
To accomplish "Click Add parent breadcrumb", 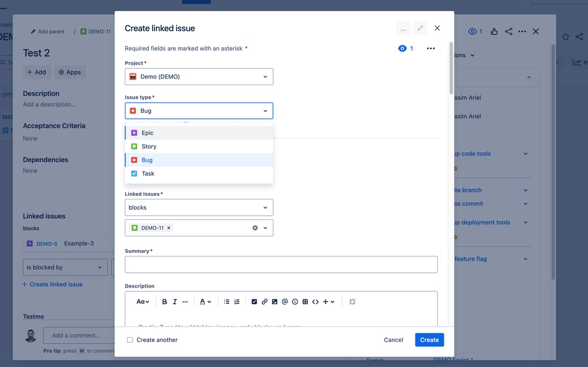I will (48, 32).
